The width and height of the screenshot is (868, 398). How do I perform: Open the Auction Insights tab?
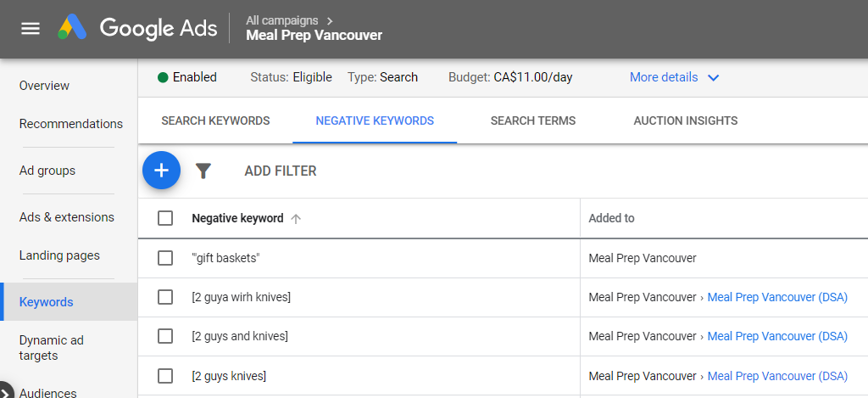click(x=685, y=121)
